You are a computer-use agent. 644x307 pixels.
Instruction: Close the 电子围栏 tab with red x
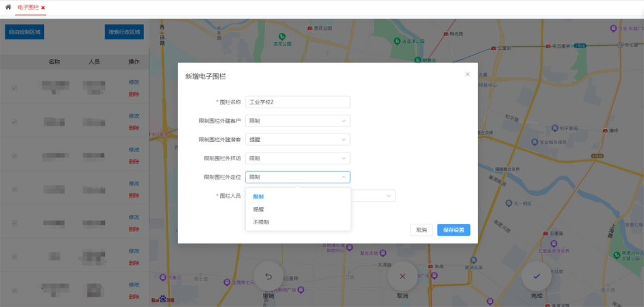(x=43, y=8)
